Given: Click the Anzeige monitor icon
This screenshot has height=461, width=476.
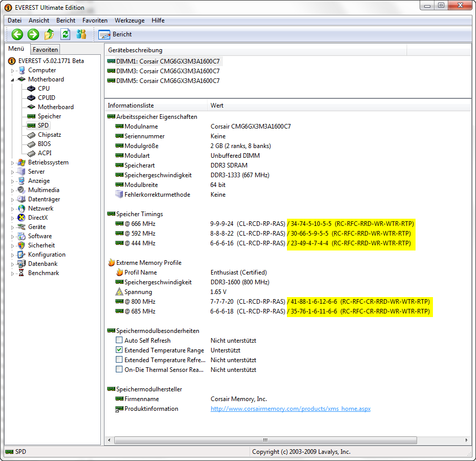Looking at the screenshot, I should coord(21,181).
